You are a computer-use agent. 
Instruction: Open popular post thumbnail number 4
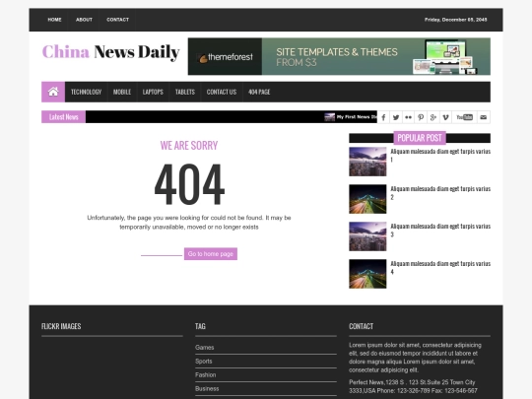click(x=367, y=274)
